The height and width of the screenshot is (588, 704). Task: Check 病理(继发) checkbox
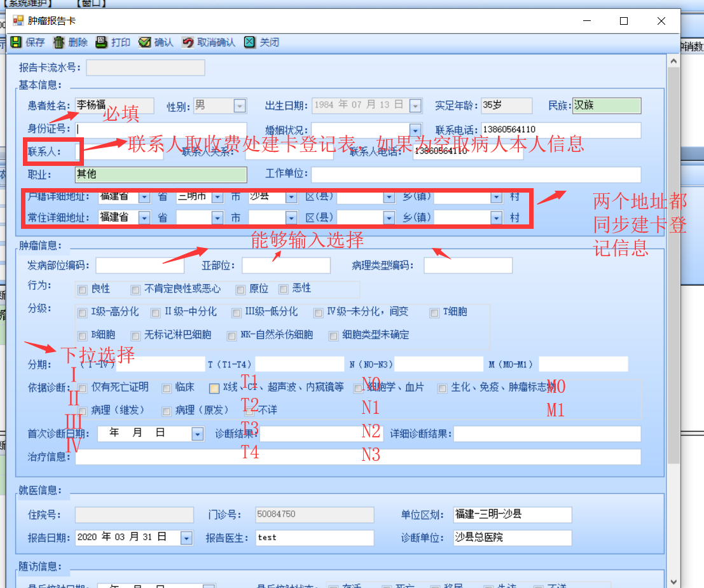pyautogui.click(x=82, y=411)
